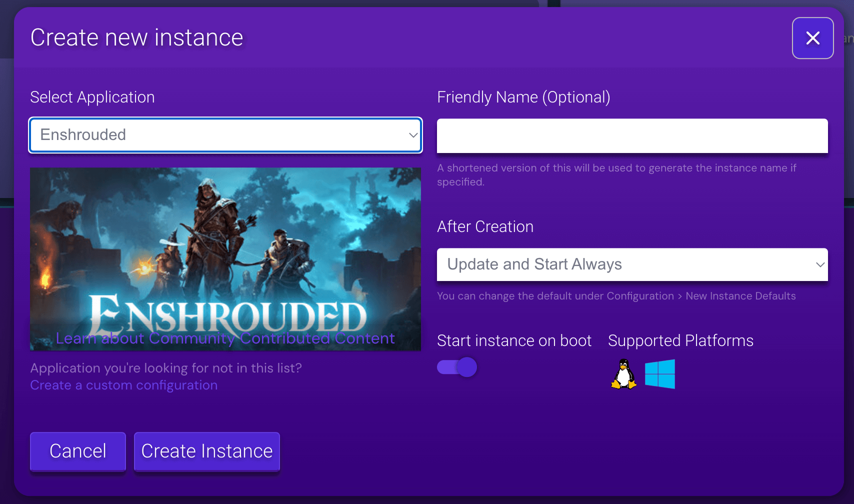Change Update and Start Always setting

pyautogui.click(x=632, y=264)
